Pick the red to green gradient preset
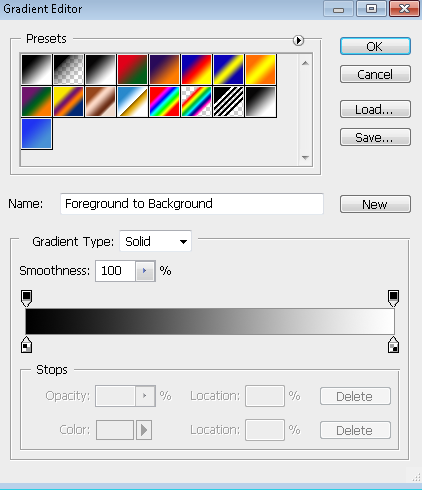Screen dimensions: 422x490 tap(132, 69)
